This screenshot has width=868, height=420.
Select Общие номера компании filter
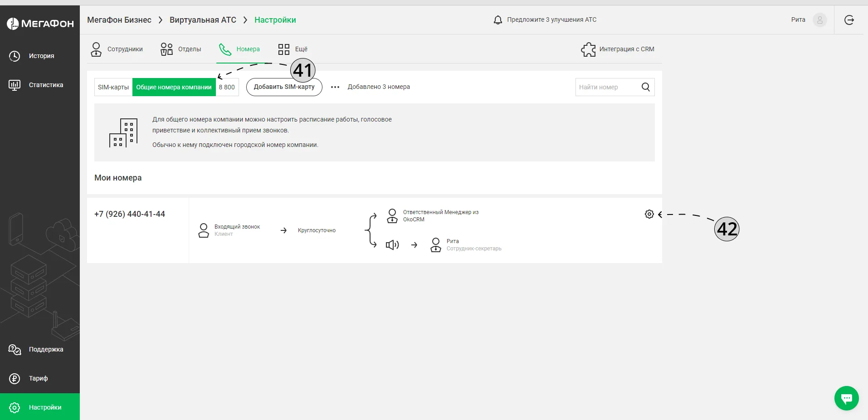pyautogui.click(x=174, y=87)
